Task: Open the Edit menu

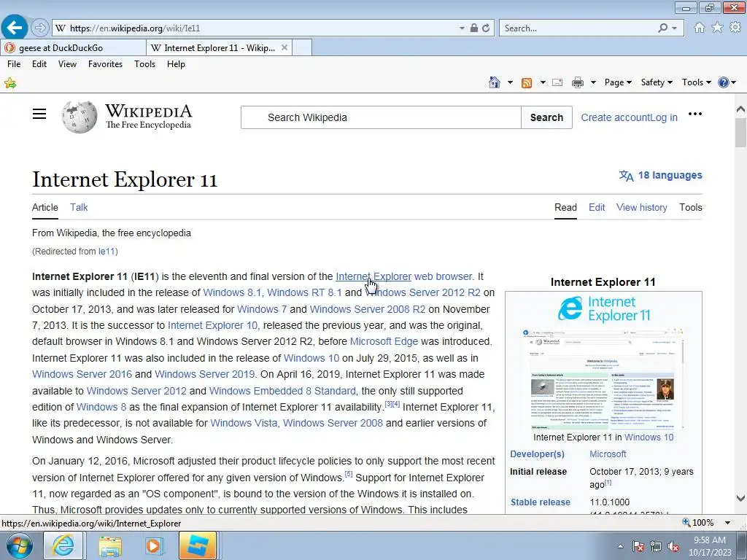Action: (x=39, y=64)
